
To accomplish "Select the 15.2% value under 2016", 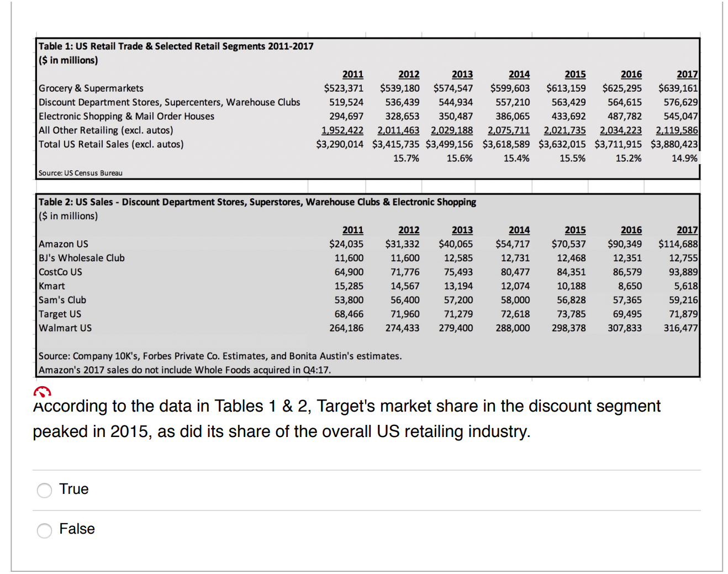I will tap(630, 158).
